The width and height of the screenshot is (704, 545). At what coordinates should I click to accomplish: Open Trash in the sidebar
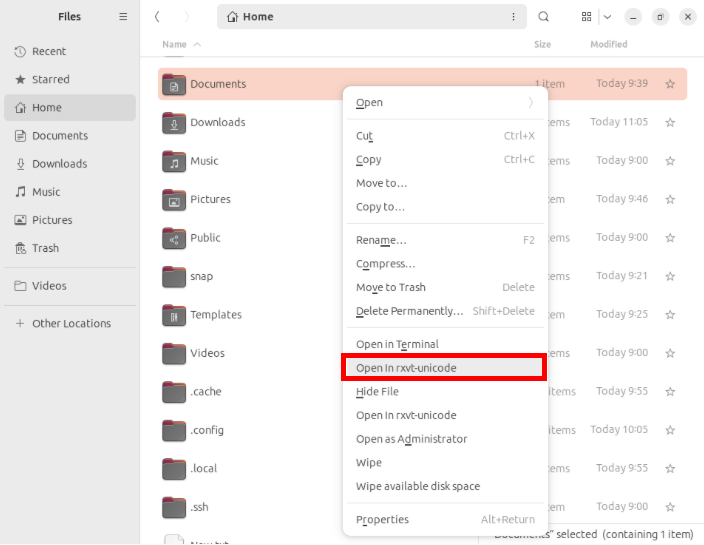coord(45,248)
